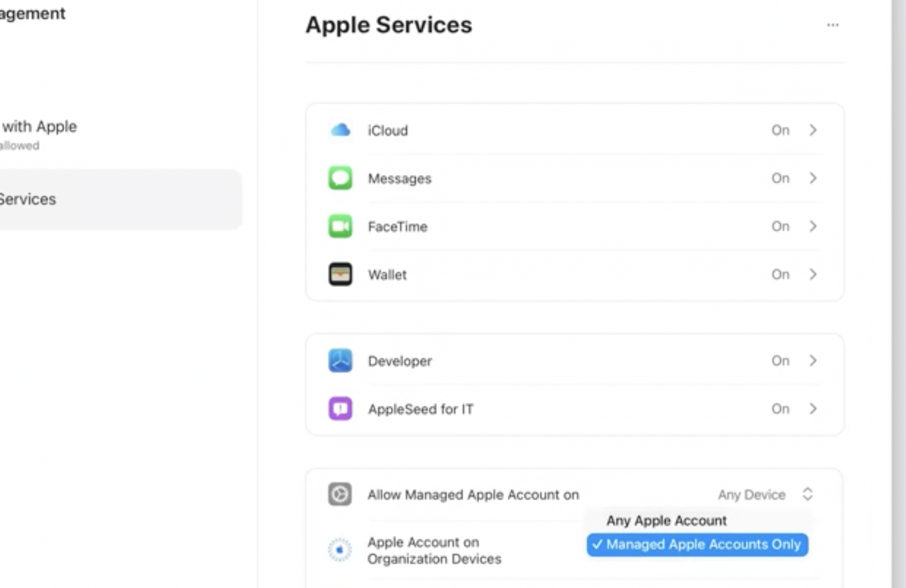Screen dimensions: 906x588
Task: Click the AppleSeed for IT label
Action: (421, 409)
